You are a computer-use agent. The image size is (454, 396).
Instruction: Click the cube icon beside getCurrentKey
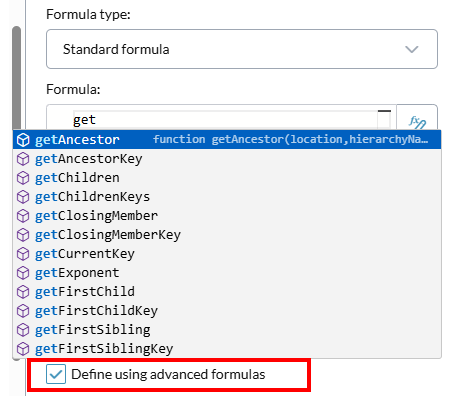coord(23,254)
